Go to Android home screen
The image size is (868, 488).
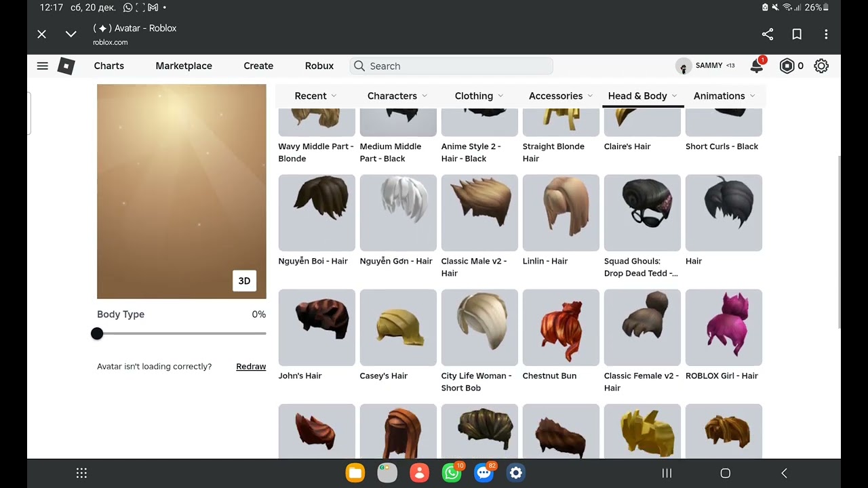(725, 473)
